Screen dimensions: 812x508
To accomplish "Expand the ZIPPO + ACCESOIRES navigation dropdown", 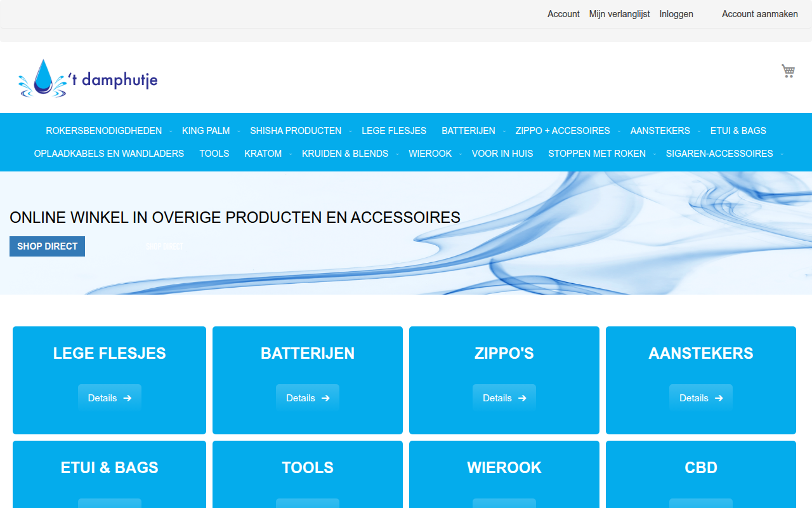I will (x=619, y=131).
